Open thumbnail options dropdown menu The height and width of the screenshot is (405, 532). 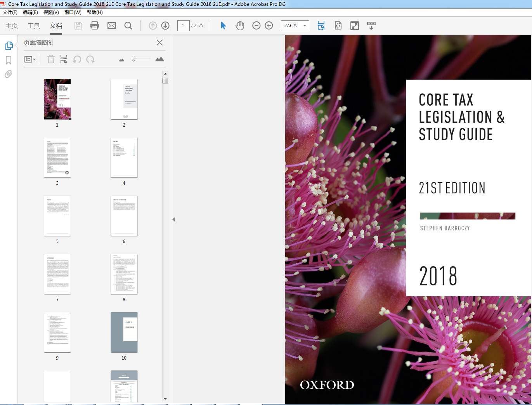point(30,59)
